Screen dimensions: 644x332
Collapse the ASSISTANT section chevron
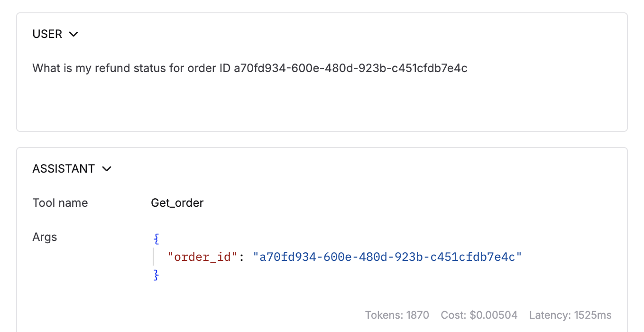(107, 169)
